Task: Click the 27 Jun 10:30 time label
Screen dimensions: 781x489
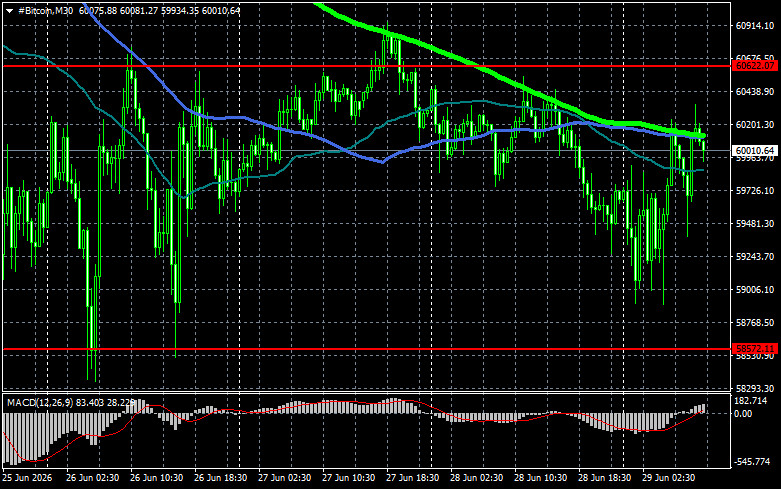Action: 349,478
